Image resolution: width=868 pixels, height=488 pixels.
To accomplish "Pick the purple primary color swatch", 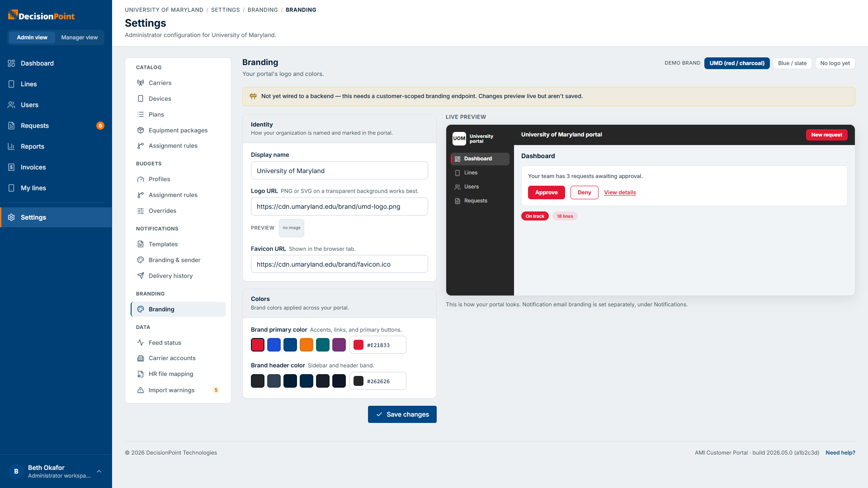I will (x=339, y=345).
